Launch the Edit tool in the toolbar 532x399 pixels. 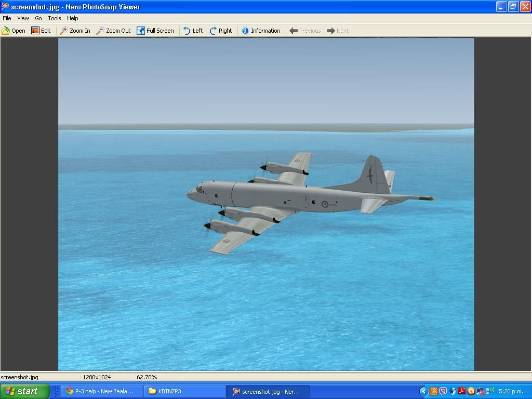[x=41, y=31]
